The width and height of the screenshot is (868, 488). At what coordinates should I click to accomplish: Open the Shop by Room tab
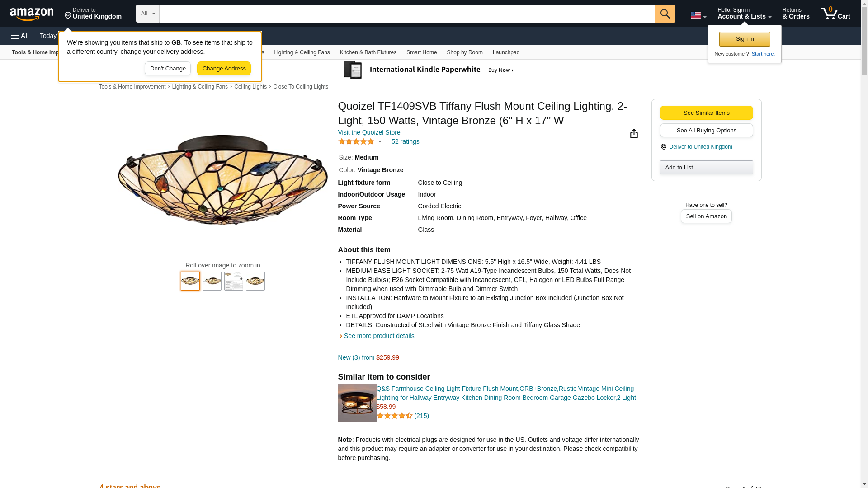point(464,52)
